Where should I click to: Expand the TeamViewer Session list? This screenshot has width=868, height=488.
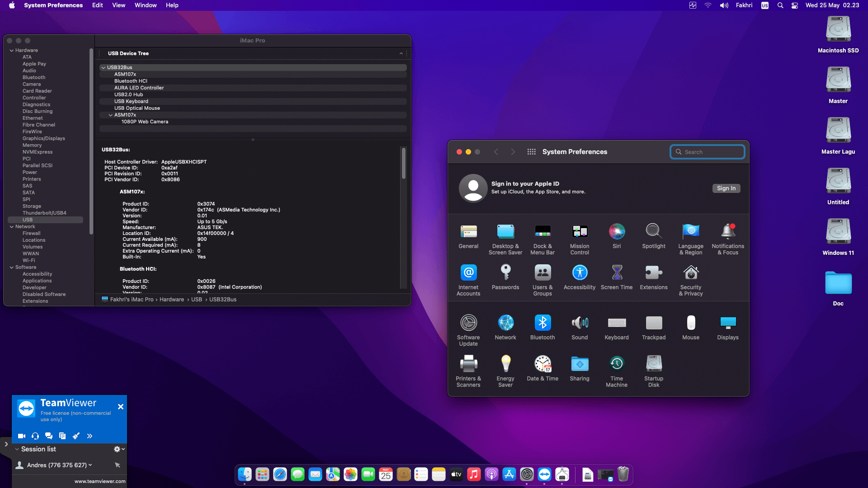click(17, 449)
